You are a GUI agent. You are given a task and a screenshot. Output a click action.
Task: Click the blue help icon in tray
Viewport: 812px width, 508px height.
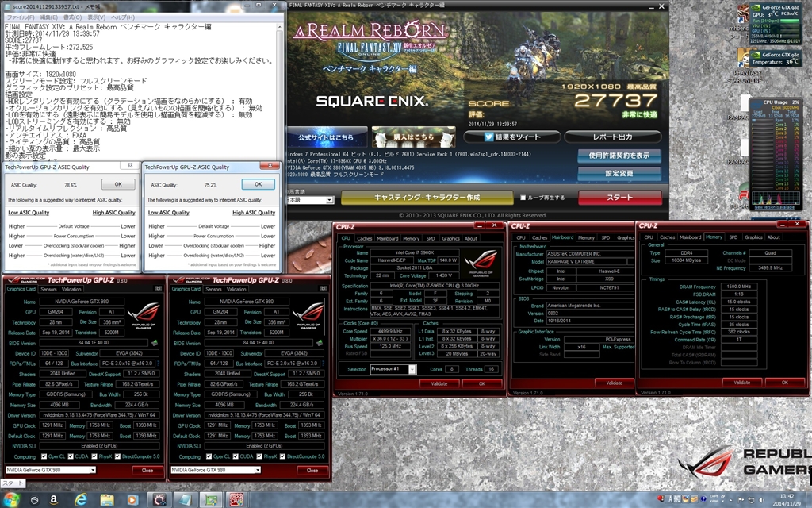703,499
